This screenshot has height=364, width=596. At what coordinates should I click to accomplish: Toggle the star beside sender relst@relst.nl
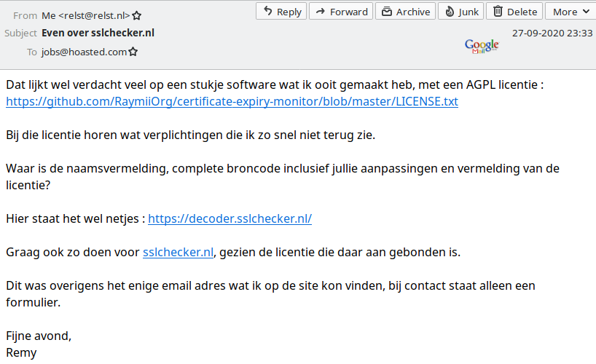pyautogui.click(x=136, y=15)
